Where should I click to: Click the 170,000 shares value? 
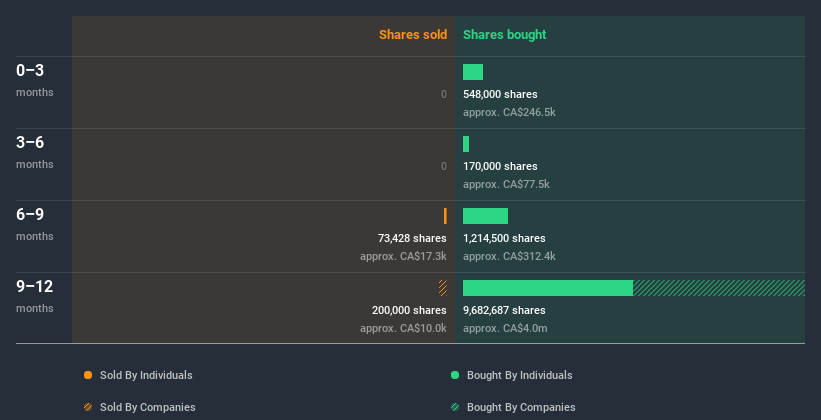(500, 166)
